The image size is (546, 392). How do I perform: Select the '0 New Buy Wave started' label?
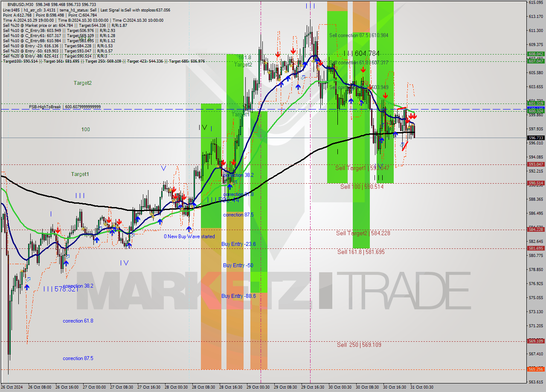click(189, 236)
